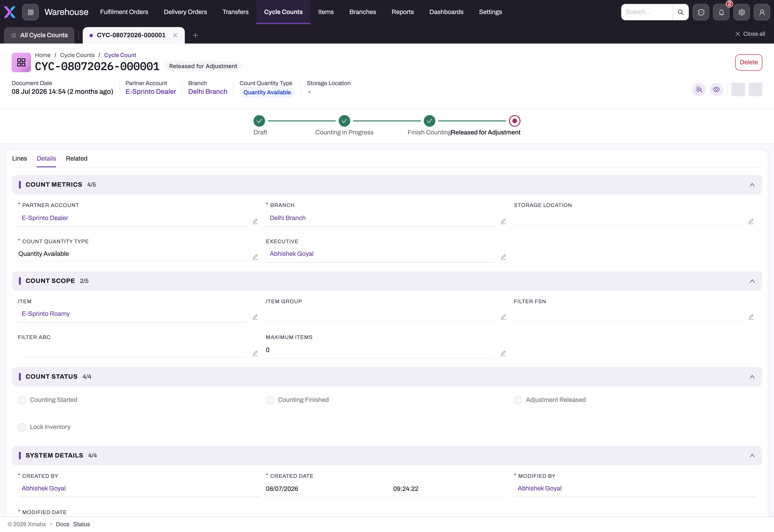Click the search magnifier icon

click(680, 12)
